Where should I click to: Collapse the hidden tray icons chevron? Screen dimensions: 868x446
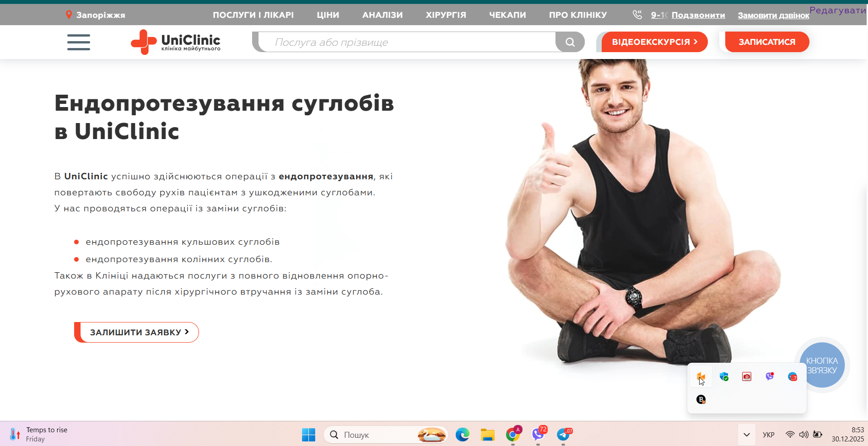pos(747,435)
